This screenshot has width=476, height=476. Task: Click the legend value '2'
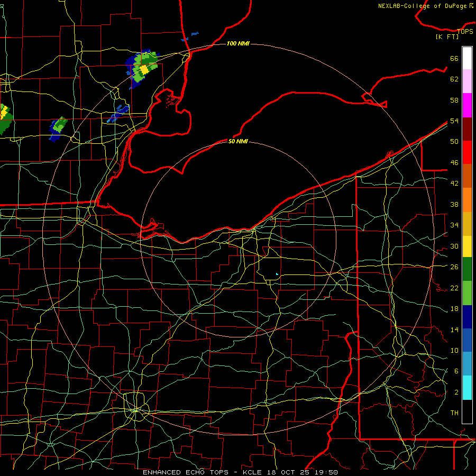point(456,392)
